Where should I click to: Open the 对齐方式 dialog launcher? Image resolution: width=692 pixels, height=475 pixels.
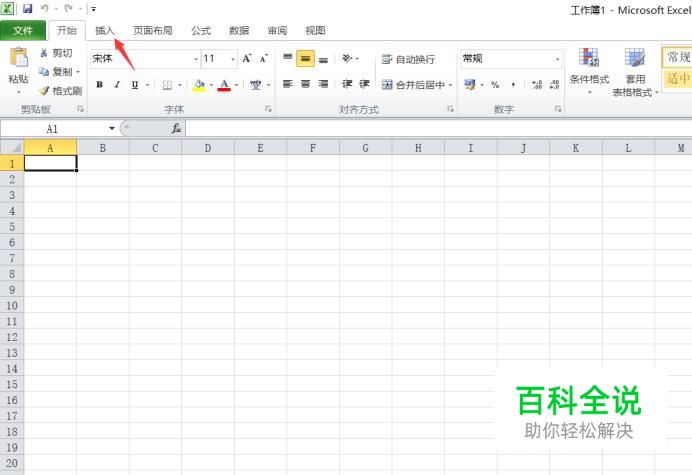(450, 109)
